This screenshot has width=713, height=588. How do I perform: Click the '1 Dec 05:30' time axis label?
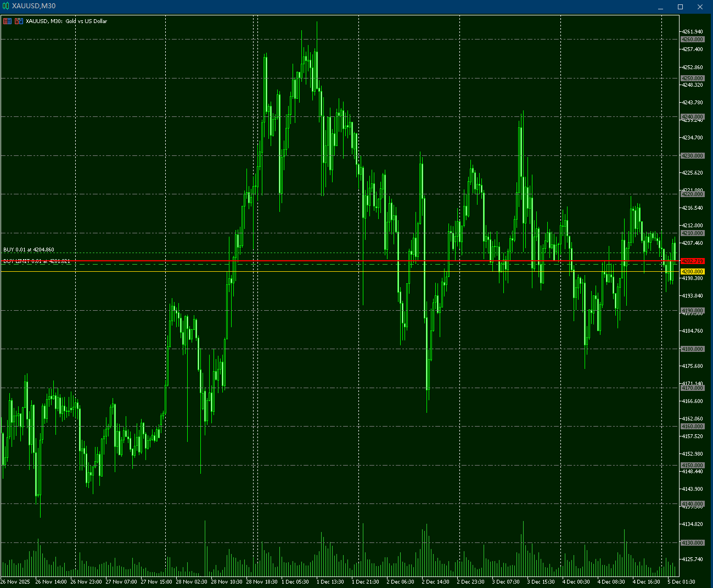[x=295, y=582]
